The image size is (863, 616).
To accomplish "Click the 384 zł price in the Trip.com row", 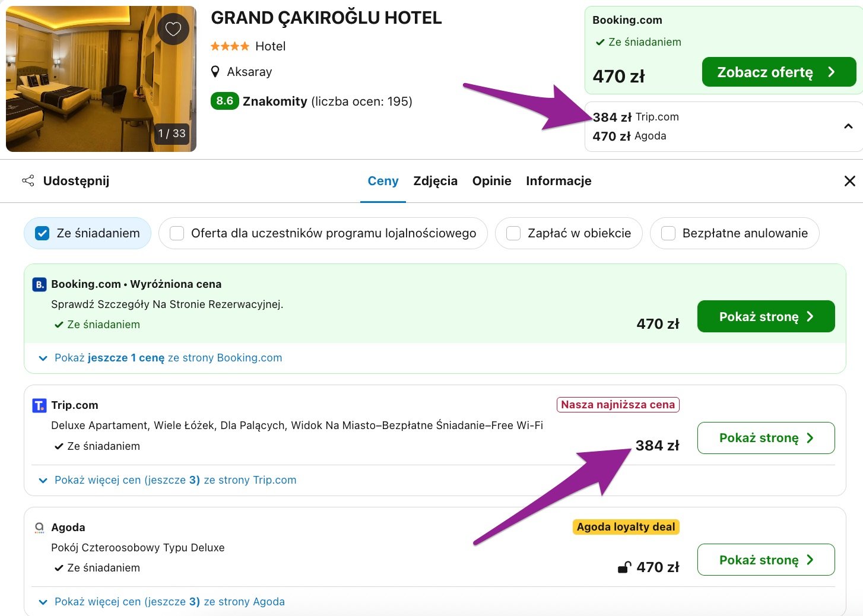I will pyautogui.click(x=657, y=446).
